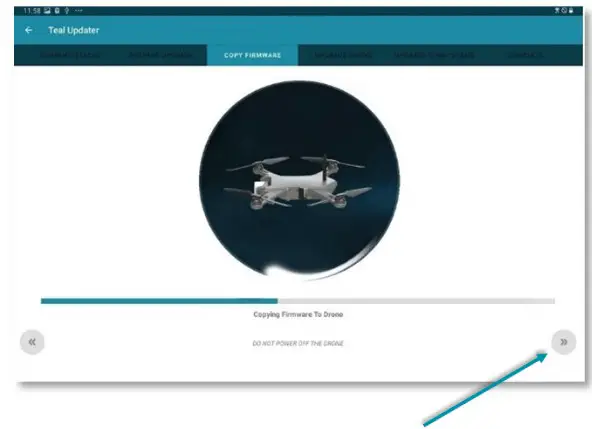Open the tab right after COPY FIRMWARE

point(343,55)
